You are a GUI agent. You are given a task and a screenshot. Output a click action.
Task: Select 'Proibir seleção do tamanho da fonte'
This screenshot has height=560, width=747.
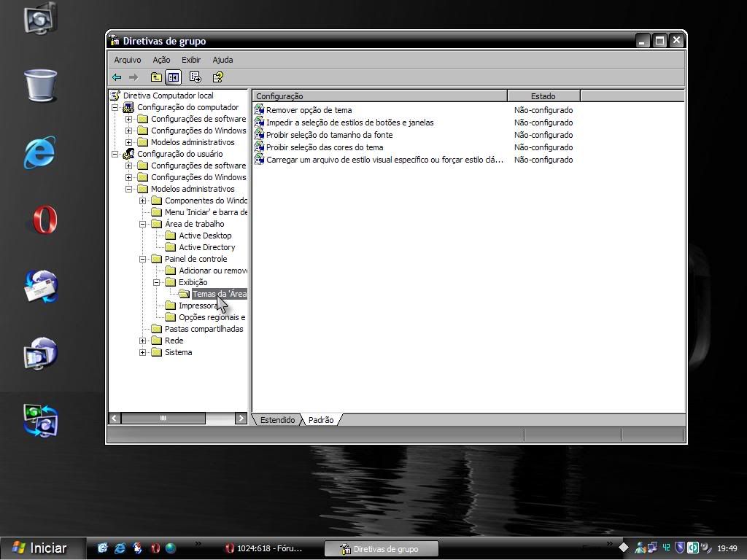tap(329, 135)
